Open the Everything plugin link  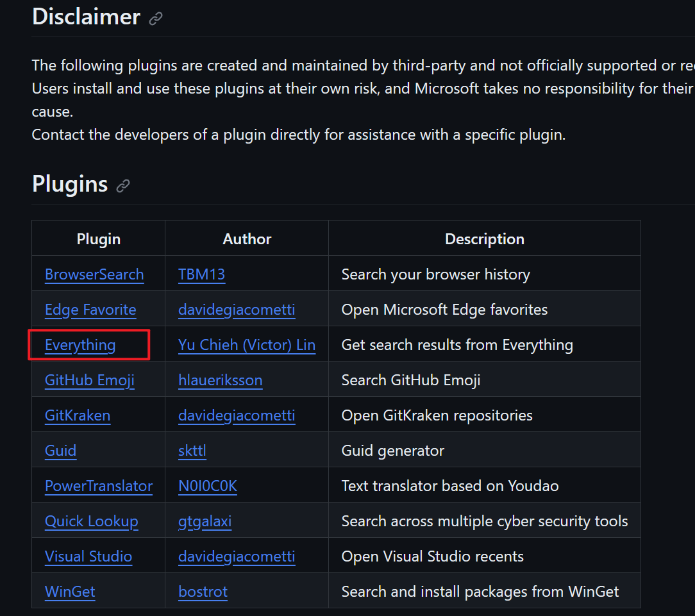(x=80, y=345)
